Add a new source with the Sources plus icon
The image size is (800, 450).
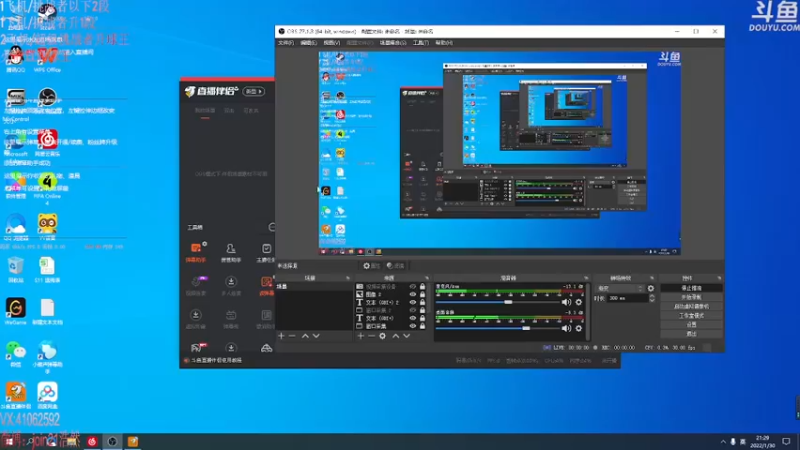coord(361,336)
